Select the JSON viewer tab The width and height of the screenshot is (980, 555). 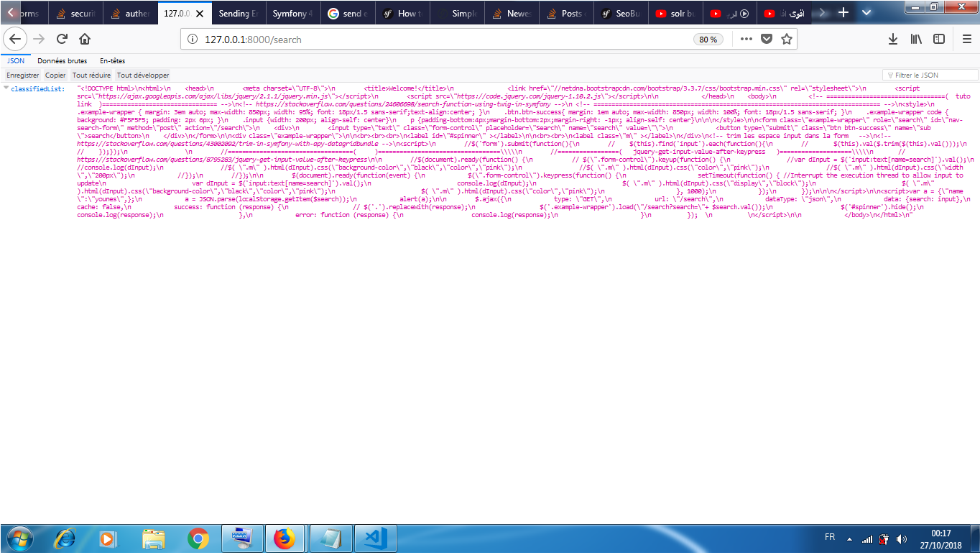click(16, 62)
